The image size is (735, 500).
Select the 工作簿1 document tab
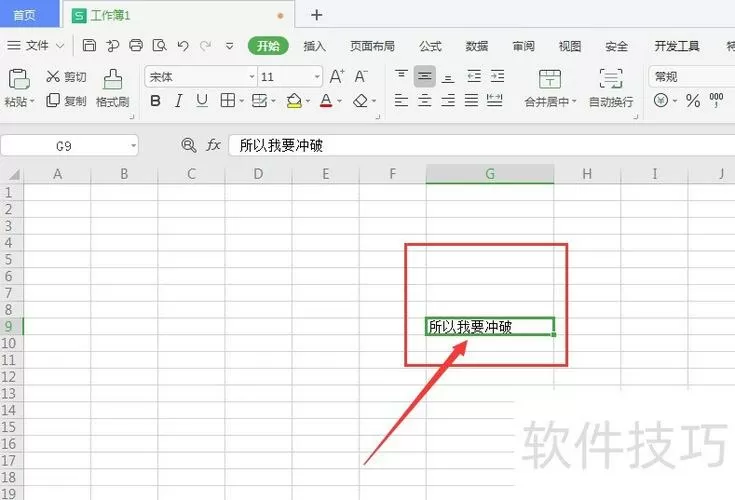[179, 15]
